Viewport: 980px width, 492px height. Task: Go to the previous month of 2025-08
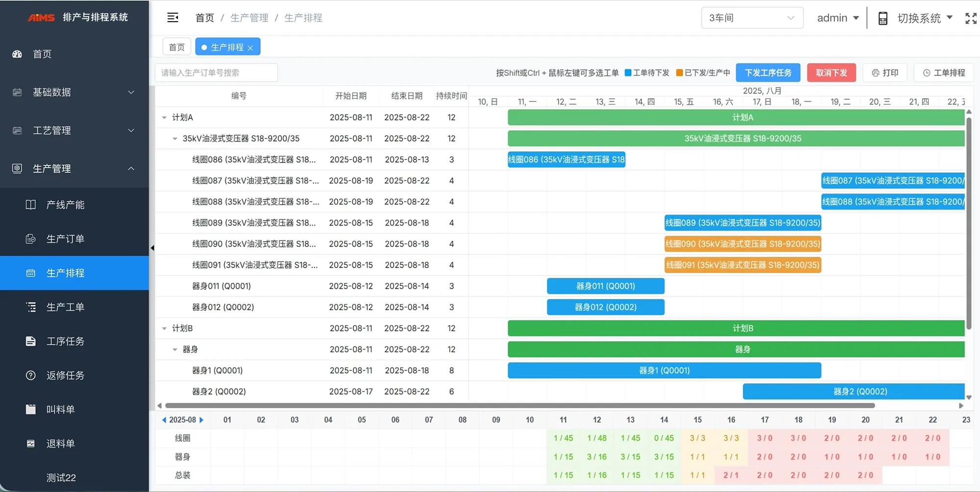[x=164, y=420]
